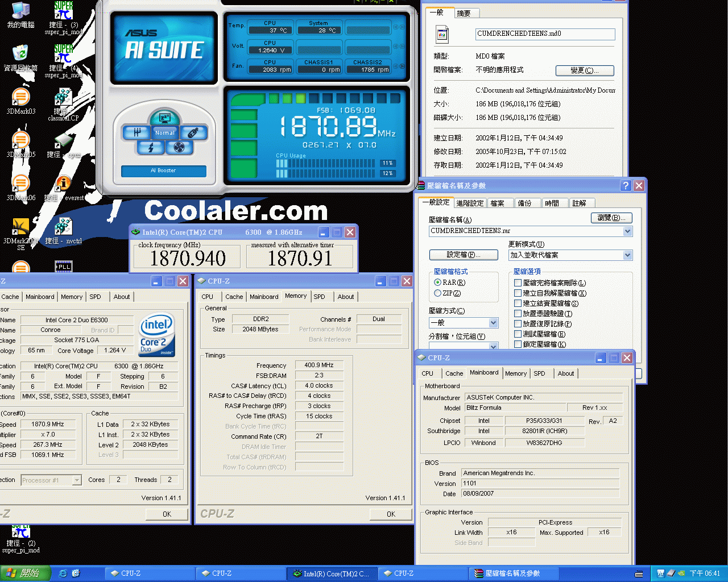This screenshot has height=582, width=728.
Task: Open the PLL desktop icon
Action: click(64, 266)
